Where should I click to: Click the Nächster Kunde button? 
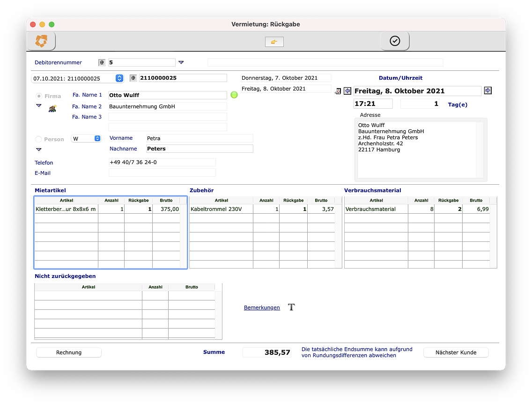point(455,352)
